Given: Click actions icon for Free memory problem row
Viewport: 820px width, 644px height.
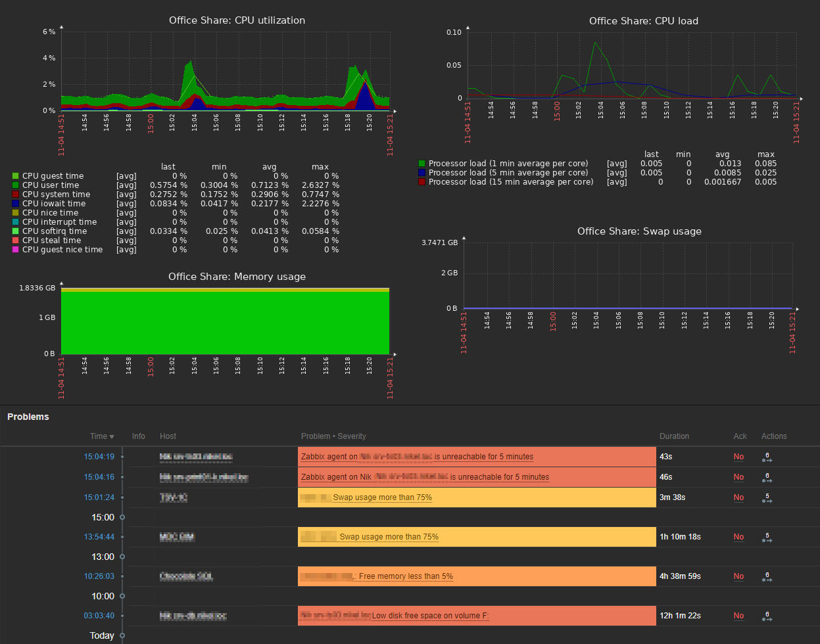Looking at the screenshot, I should click(766, 576).
